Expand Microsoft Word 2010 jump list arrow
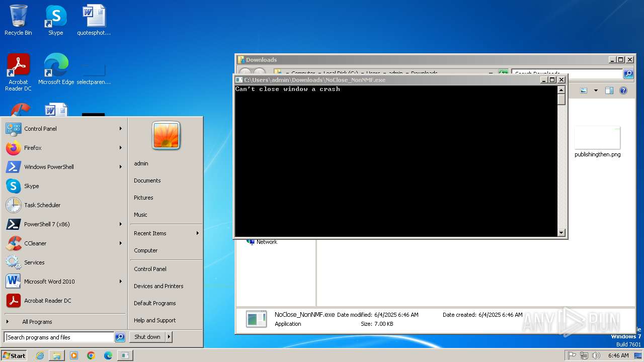644x362 pixels. [x=121, y=282]
